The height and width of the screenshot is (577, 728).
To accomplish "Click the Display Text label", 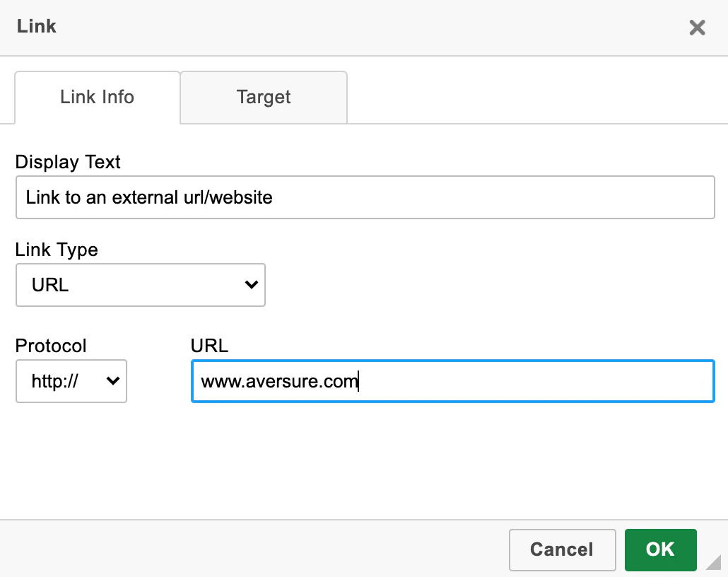I will tap(68, 162).
